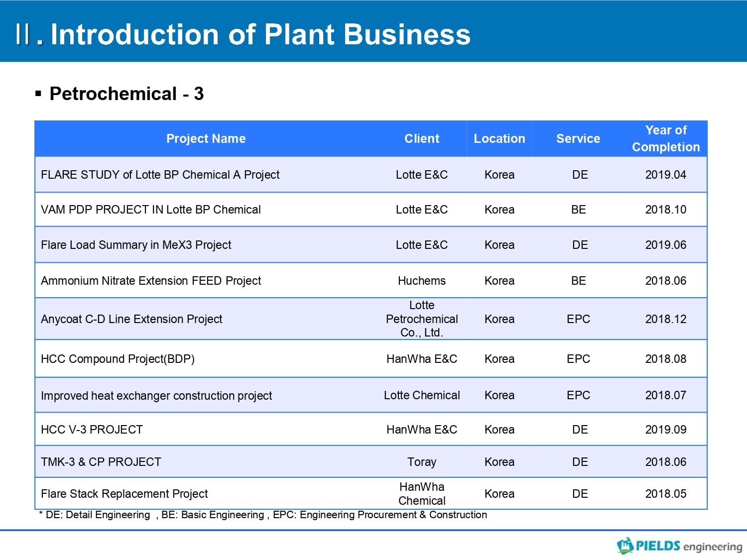747x560 pixels.
Task: Select 'Flare Load Summary in MeX3 Project'
Action: (x=136, y=245)
